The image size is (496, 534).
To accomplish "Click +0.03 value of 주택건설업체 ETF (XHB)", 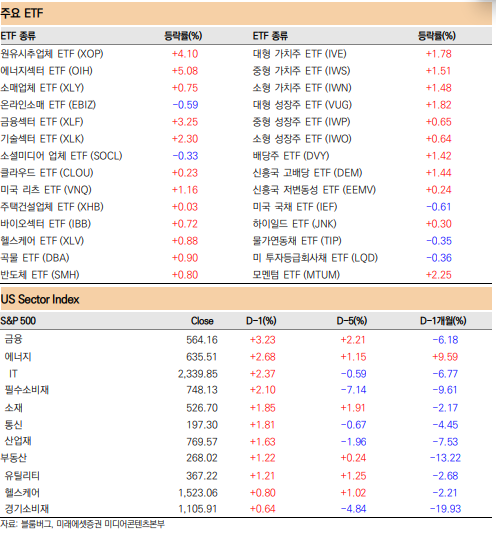I will pyautogui.click(x=185, y=207).
